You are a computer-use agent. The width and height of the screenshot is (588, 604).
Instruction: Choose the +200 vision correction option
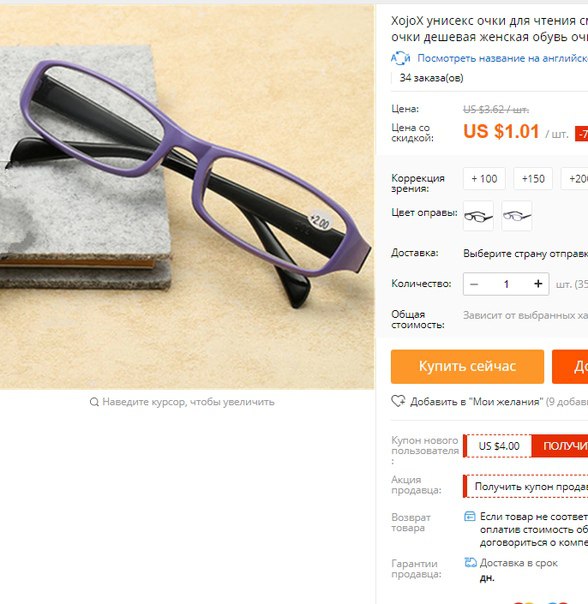click(x=575, y=179)
